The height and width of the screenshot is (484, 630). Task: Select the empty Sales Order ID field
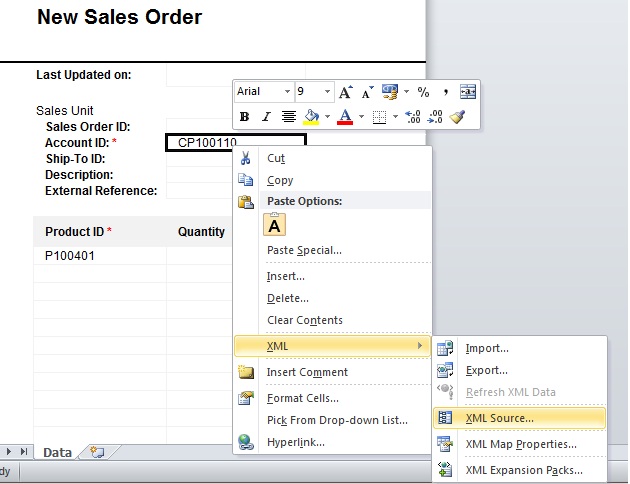pyautogui.click(x=199, y=126)
